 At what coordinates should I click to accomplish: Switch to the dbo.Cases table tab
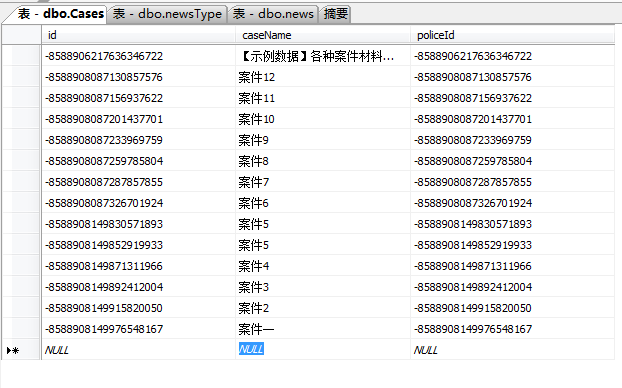point(60,14)
